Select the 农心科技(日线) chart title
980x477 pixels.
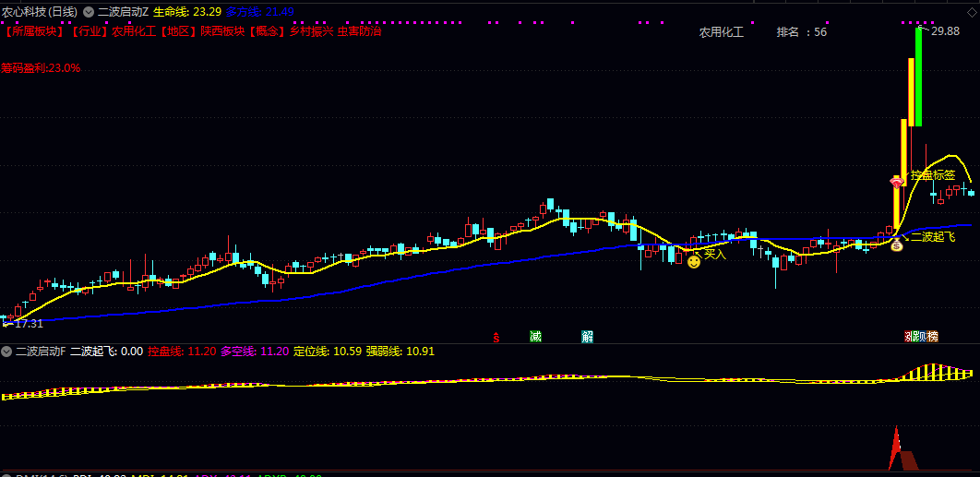tap(40, 12)
